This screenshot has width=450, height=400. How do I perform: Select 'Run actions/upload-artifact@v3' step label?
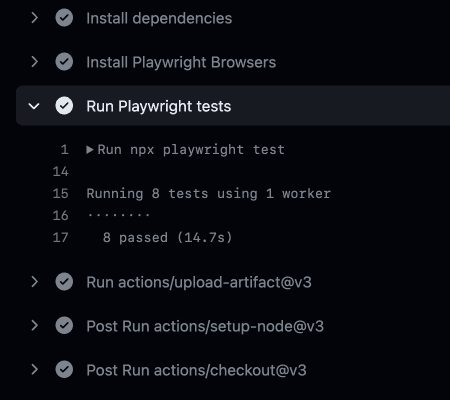199,282
